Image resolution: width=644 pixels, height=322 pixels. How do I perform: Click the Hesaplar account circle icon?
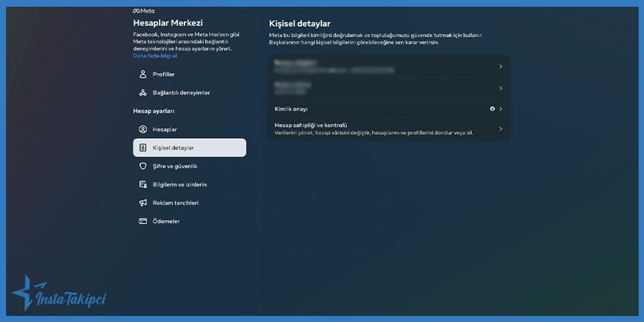point(143,129)
